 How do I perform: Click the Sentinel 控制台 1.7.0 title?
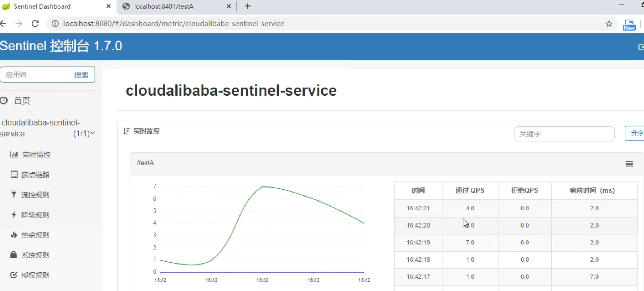tap(61, 46)
